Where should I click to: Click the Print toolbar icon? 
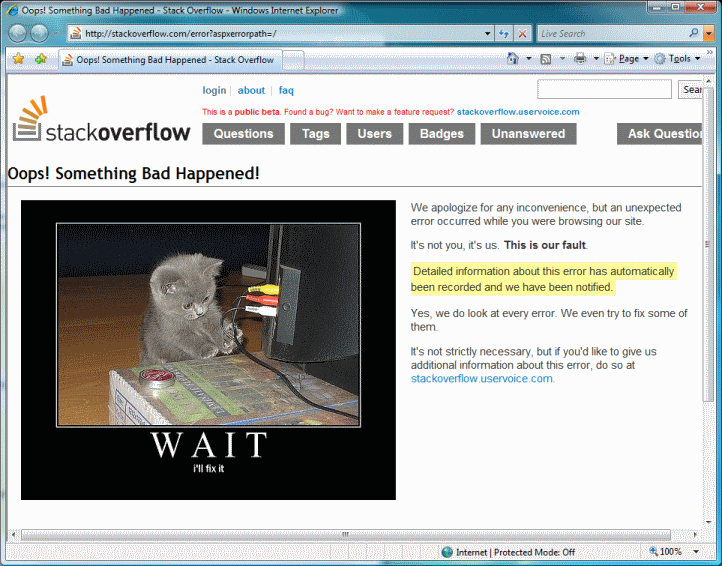(x=580, y=58)
